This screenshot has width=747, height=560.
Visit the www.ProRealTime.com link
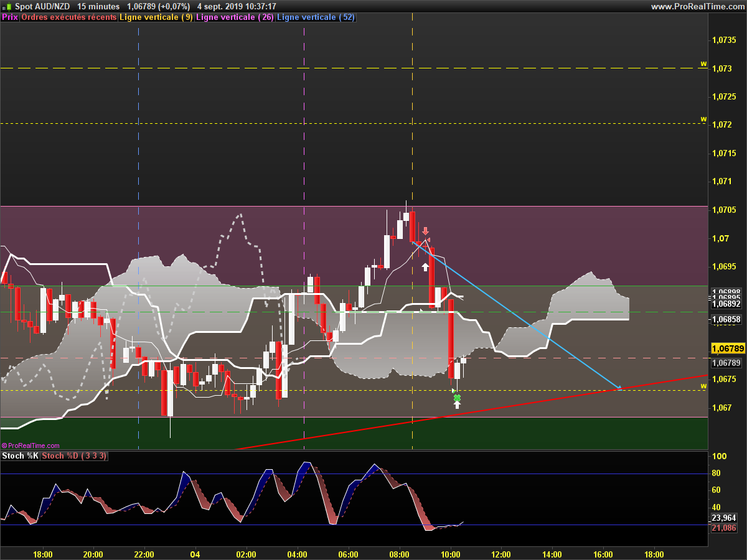pos(697,6)
